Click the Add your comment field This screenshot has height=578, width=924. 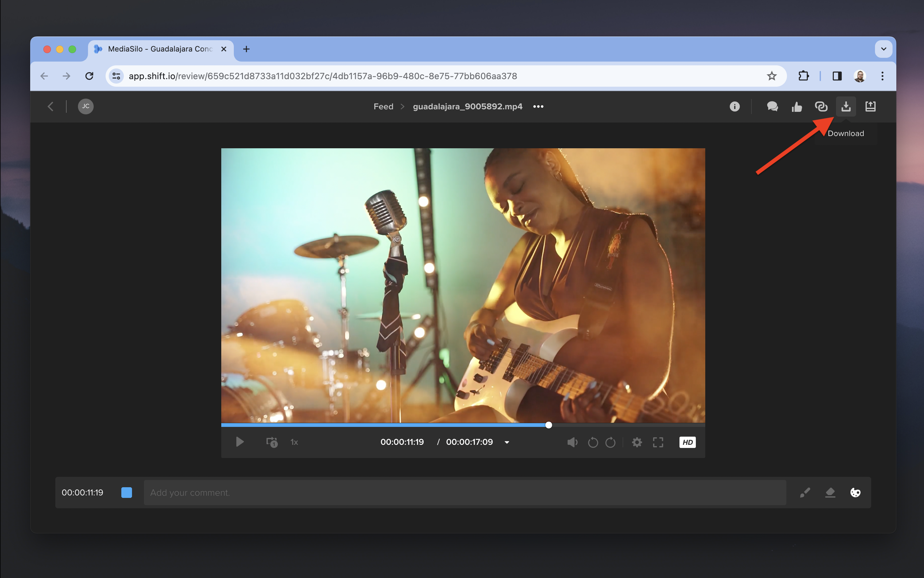(x=465, y=492)
